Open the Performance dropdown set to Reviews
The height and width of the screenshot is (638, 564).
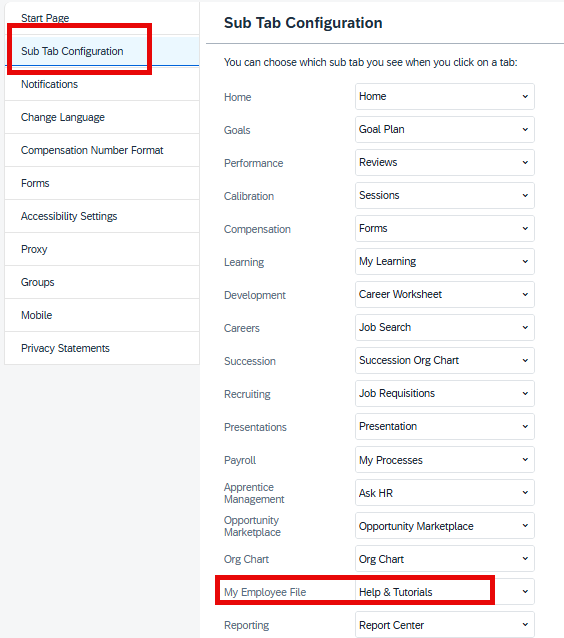(444, 162)
